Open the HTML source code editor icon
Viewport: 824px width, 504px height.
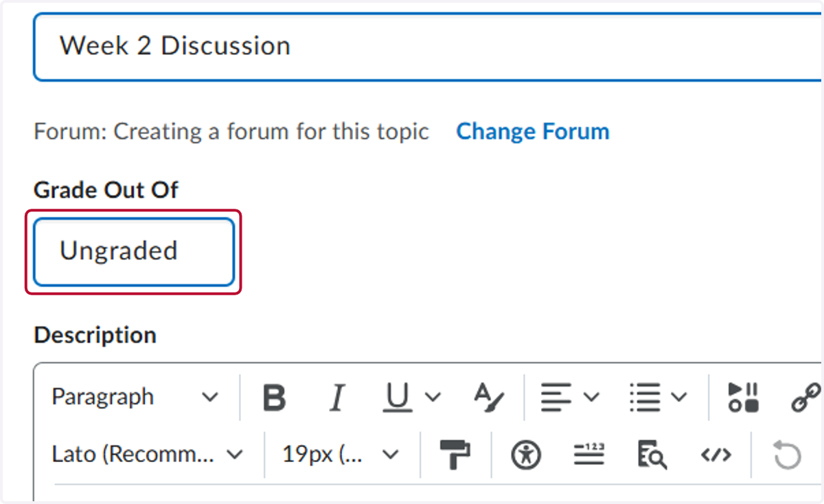716,455
